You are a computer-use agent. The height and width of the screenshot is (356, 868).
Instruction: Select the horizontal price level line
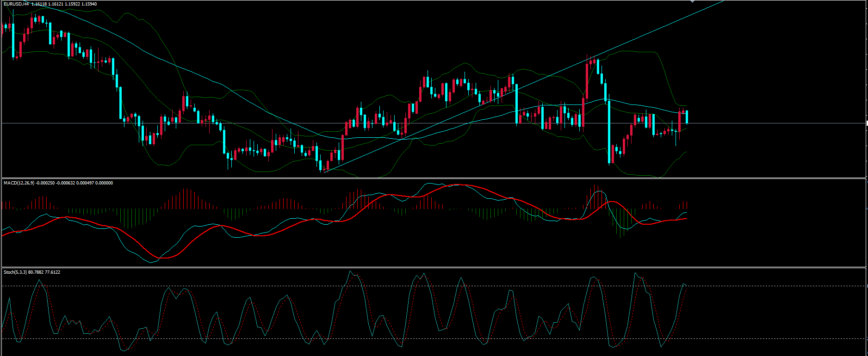pyautogui.click(x=763, y=123)
